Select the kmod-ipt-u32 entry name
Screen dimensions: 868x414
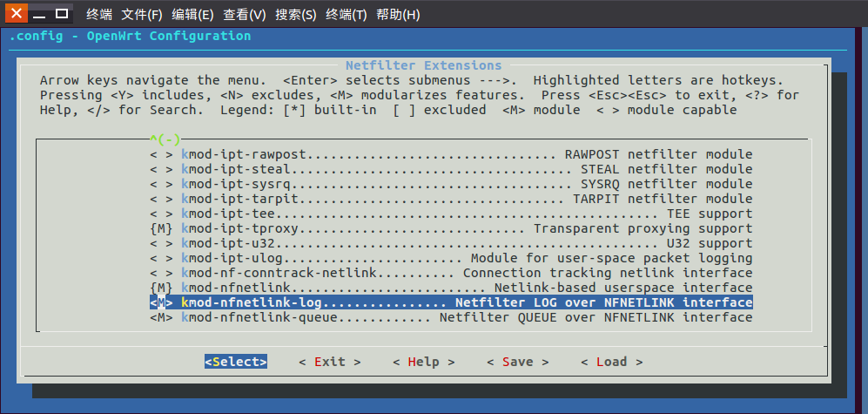[x=228, y=243]
